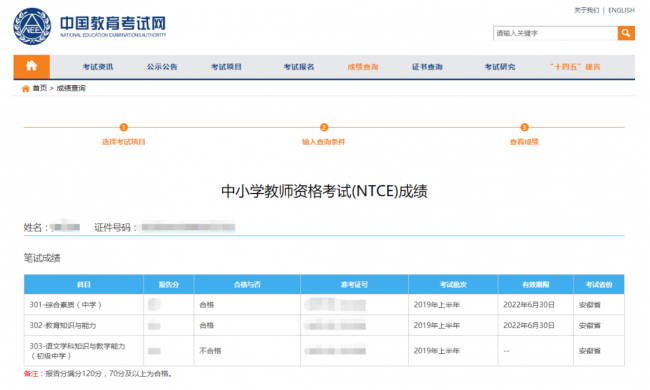Click the 中小学教师资格考试(NTCE)成绩 heading
The image size is (650, 390).
coord(324,191)
